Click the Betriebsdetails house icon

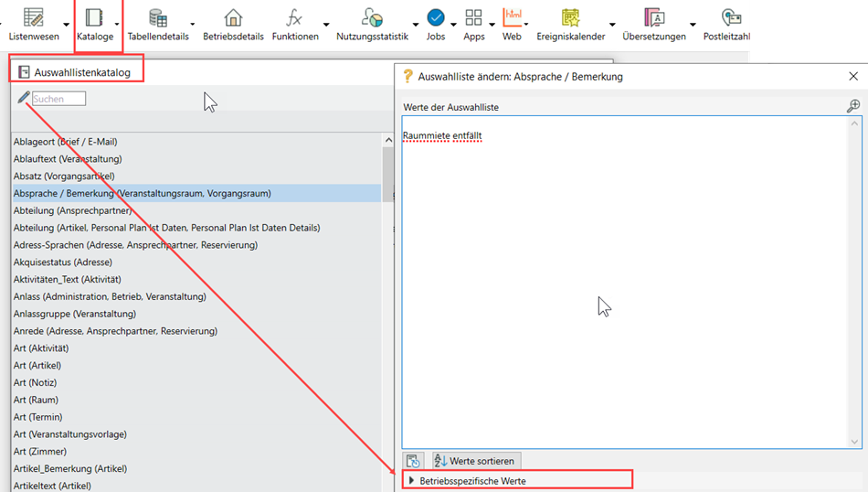click(233, 17)
